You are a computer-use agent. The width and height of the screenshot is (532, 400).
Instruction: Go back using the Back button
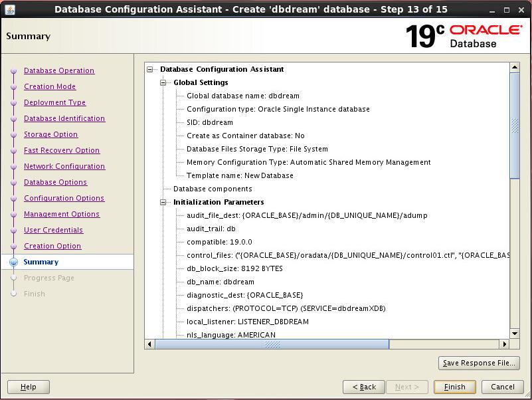(x=364, y=387)
